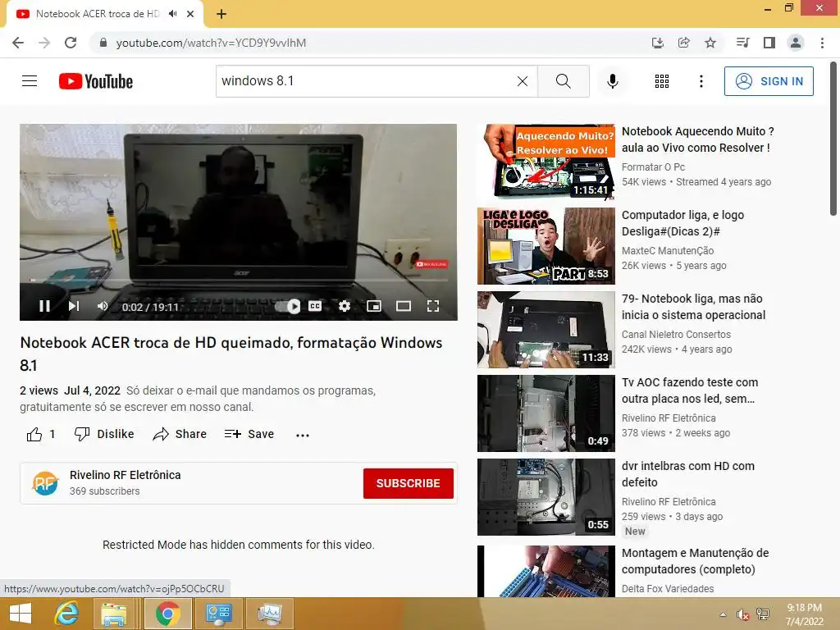Viewport: 840px width, 630px height.
Task: Activate miniplayer mode icon
Action: click(374, 306)
